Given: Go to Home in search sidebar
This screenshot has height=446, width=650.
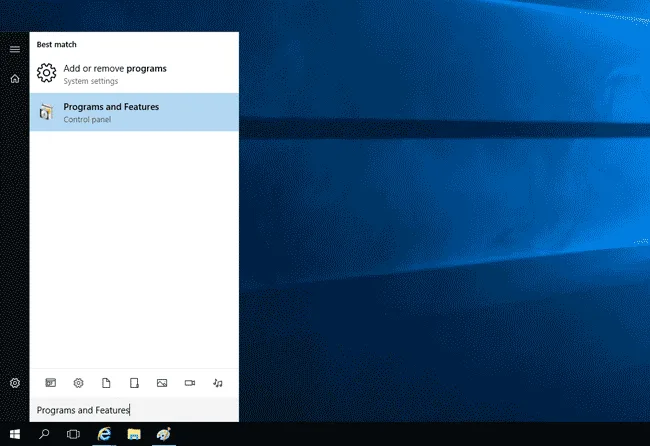Looking at the screenshot, I should pyautogui.click(x=15, y=78).
